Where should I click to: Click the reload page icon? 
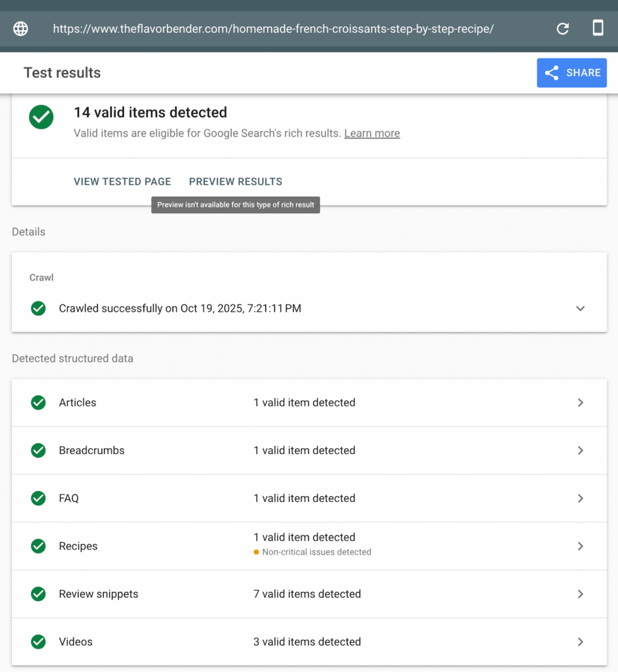tap(563, 28)
